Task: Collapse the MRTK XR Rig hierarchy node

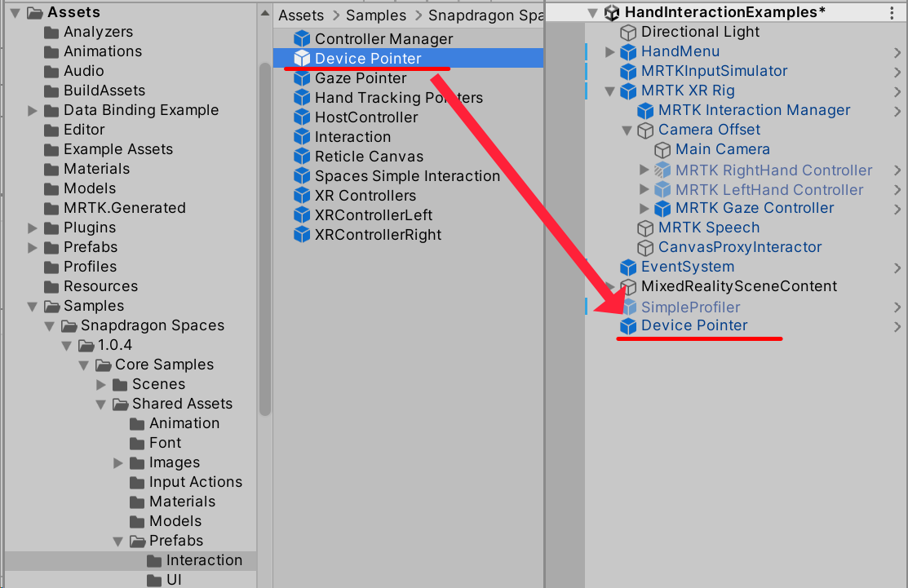Action: coord(609,91)
